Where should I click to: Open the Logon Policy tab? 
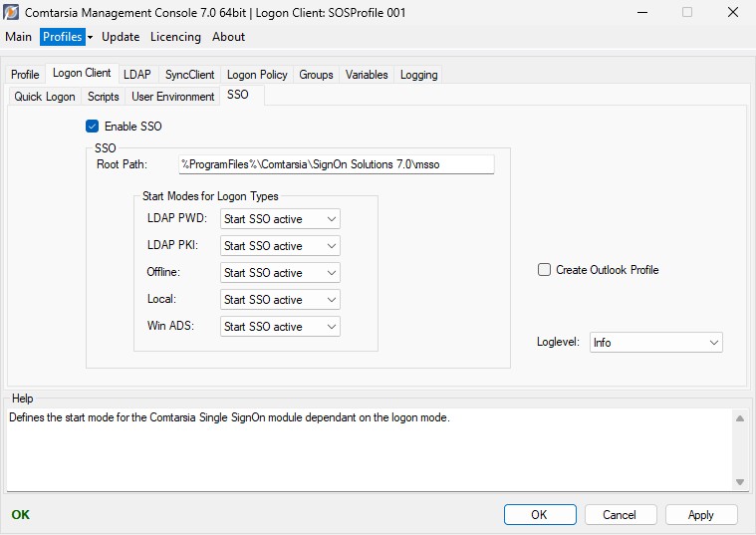coord(257,75)
